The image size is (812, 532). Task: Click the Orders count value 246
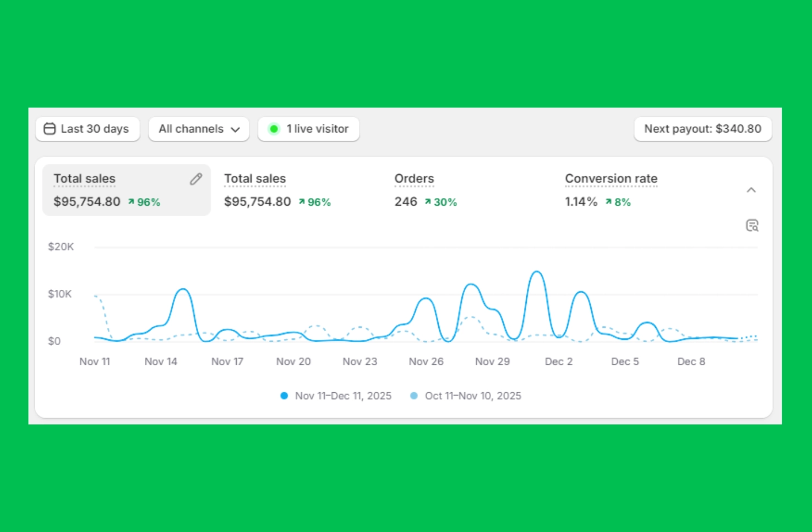click(x=406, y=202)
